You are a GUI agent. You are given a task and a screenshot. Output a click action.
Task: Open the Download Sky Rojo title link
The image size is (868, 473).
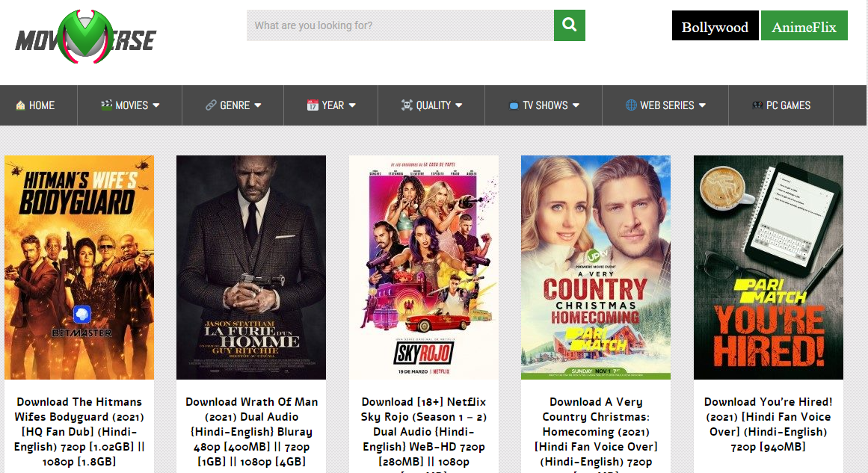(x=423, y=431)
